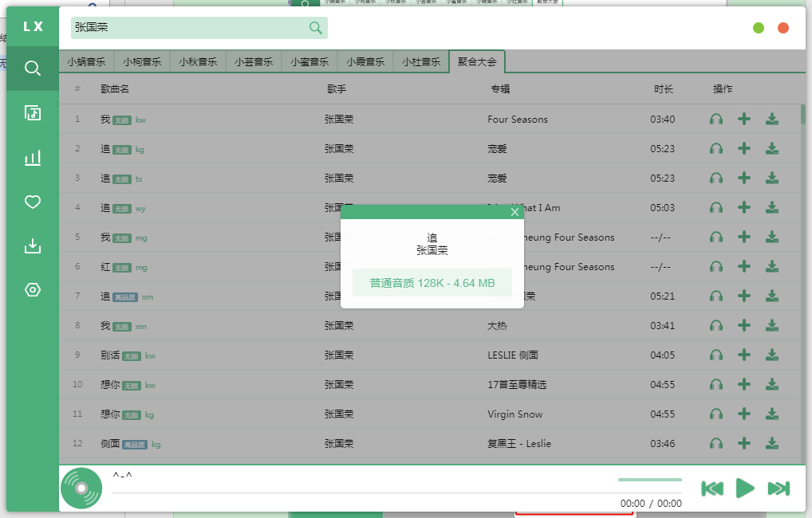The width and height of the screenshot is (812, 518).
Task: Switch to the 小杜音乐 tab
Action: [420, 61]
